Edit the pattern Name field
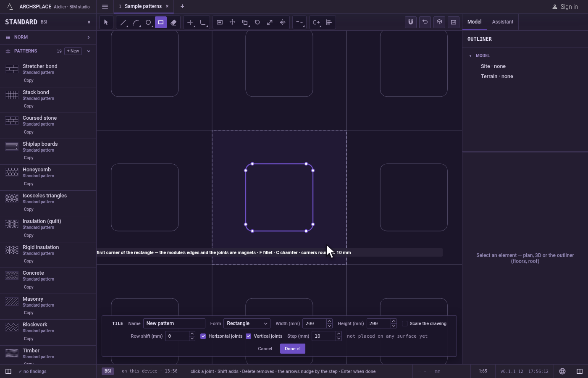Image resolution: width=588 pixels, height=378 pixels. coord(174,323)
